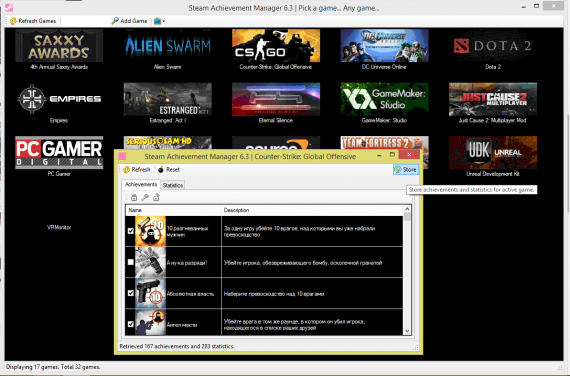This screenshot has height=376, width=570.
Task: Click the lock all achievements icon
Action: (134, 197)
